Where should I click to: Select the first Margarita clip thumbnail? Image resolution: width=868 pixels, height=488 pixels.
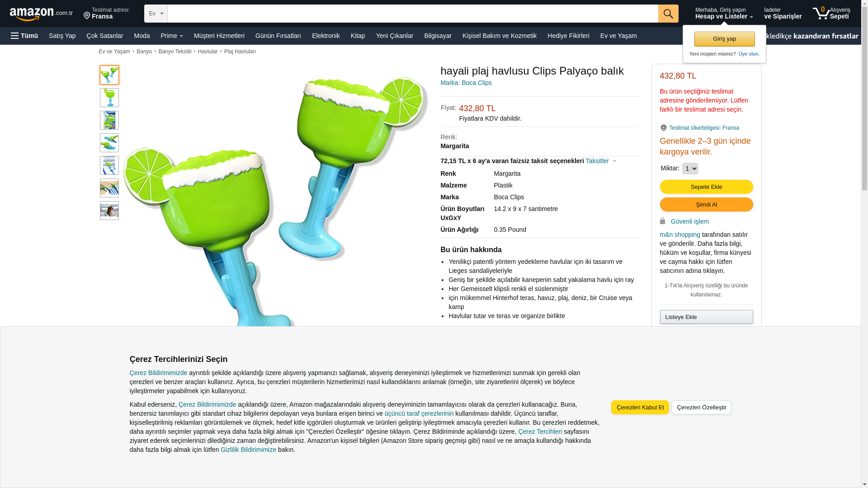click(x=109, y=75)
